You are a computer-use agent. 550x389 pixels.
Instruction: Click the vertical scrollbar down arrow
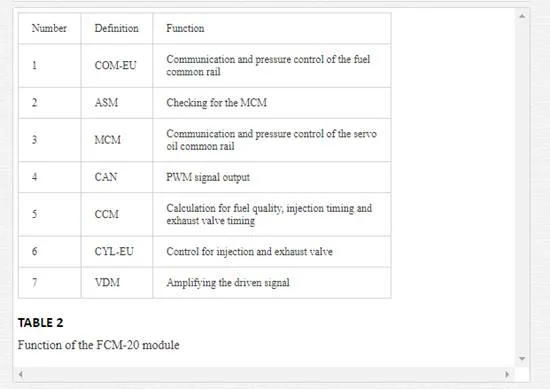[522, 358]
